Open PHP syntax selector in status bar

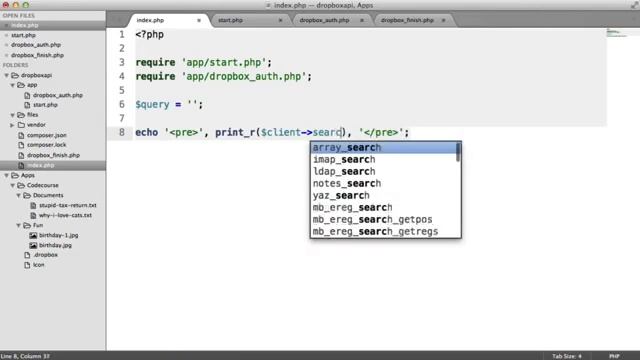click(x=614, y=356)
